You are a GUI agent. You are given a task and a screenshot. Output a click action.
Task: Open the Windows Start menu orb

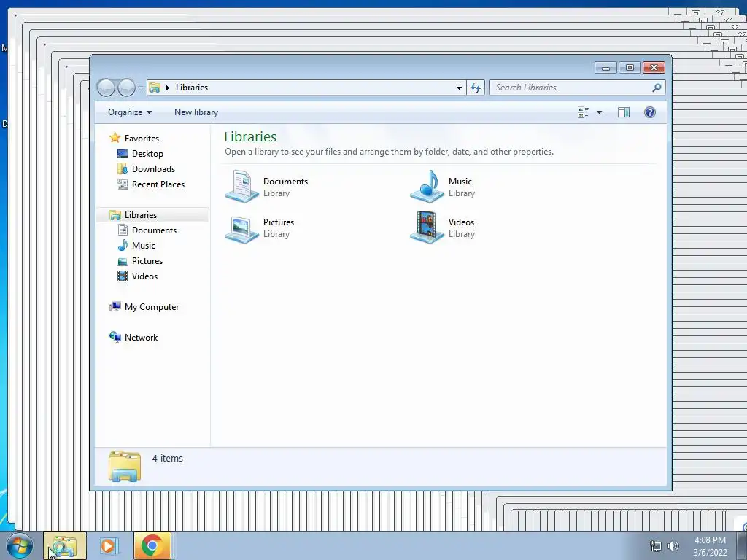pos(20,545)
